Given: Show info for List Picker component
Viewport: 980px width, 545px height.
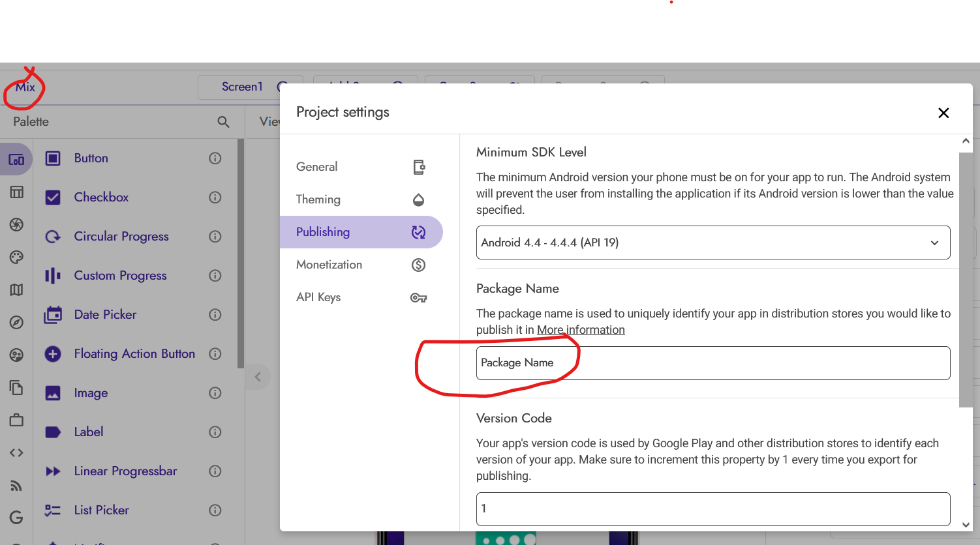Looking at the screenshot, I should point(215,510).
